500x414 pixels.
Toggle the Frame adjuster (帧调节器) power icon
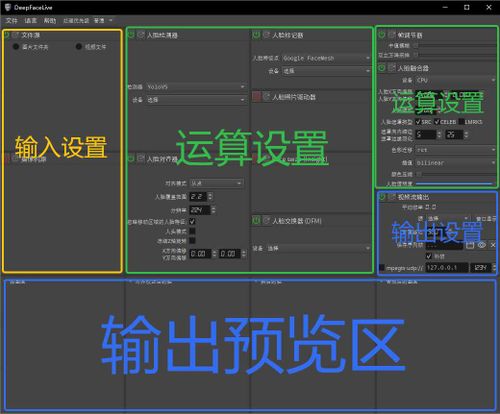(x=382, y=35)
